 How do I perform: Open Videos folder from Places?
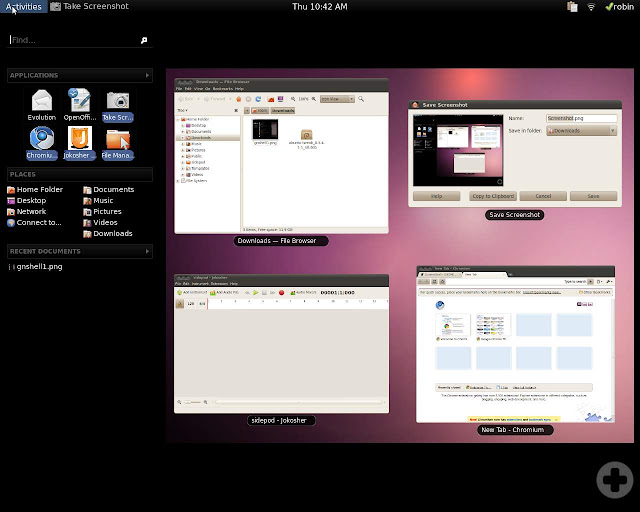(100, 223)
